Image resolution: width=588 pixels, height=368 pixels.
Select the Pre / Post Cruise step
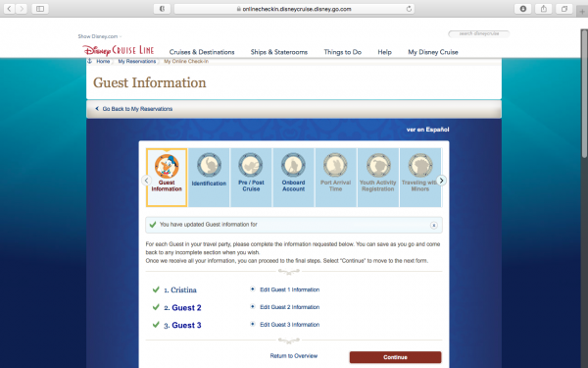click(251, 178)
